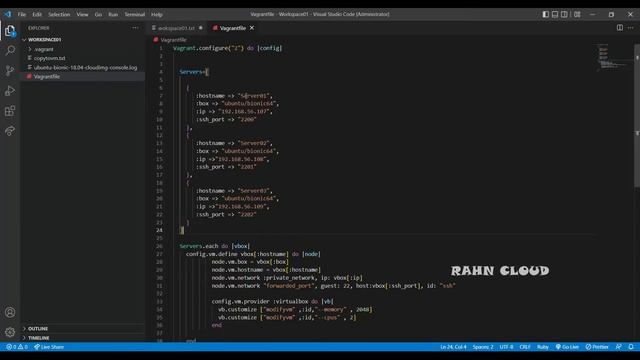The height and width of the screenshot is (360, 640).
Task: Expand the OUTLINE section
Action: click(x=83, y=329)
